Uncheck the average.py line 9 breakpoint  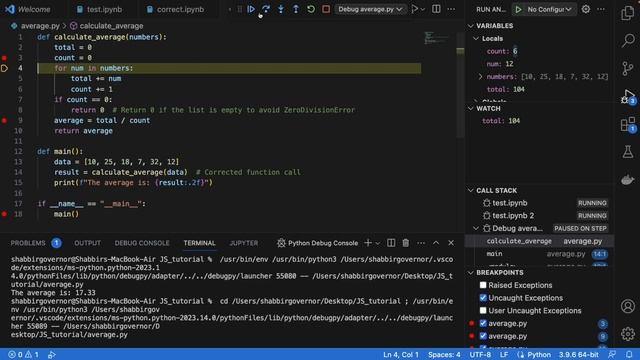coord(483,336)
